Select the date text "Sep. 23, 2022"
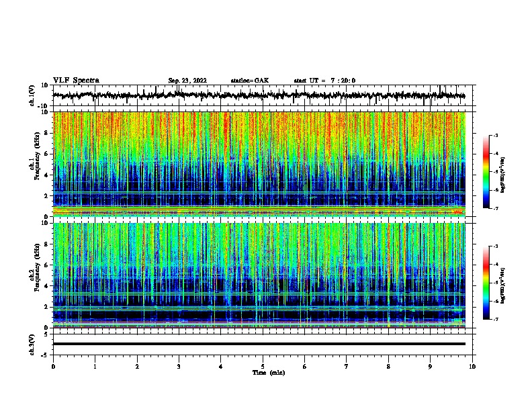The image size is (532, 411). [187, 81]
